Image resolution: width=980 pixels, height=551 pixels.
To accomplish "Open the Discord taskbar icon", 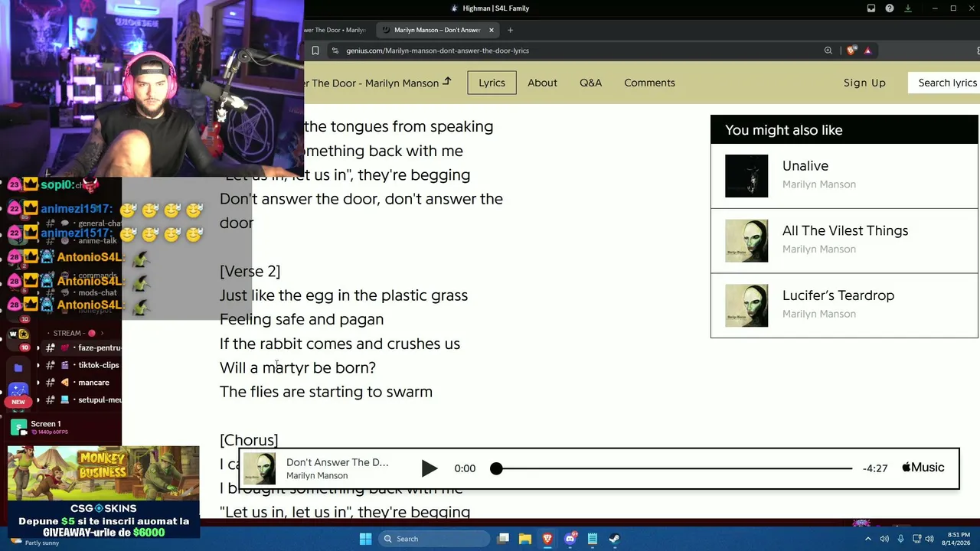I will (570, 539).
